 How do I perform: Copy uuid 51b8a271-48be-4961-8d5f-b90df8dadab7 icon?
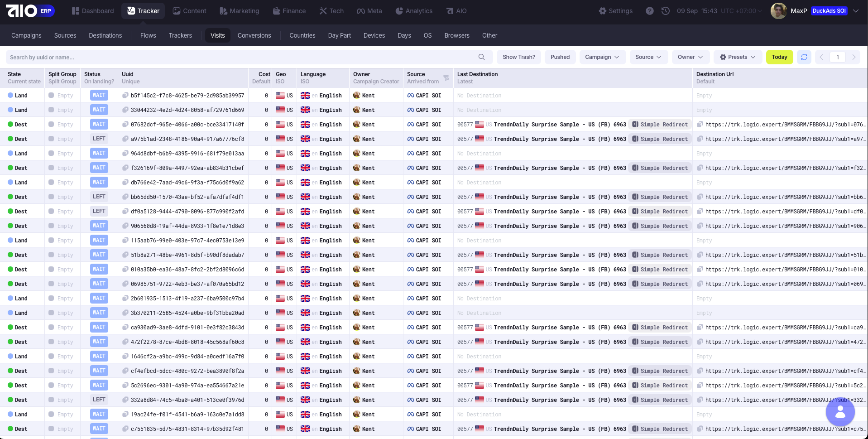click(125, 255)
